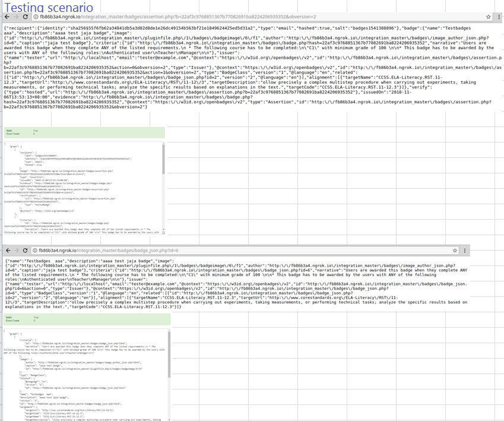Click upper green "Valid True" result banner
The image size is (504, 421).
coord(84,132)
